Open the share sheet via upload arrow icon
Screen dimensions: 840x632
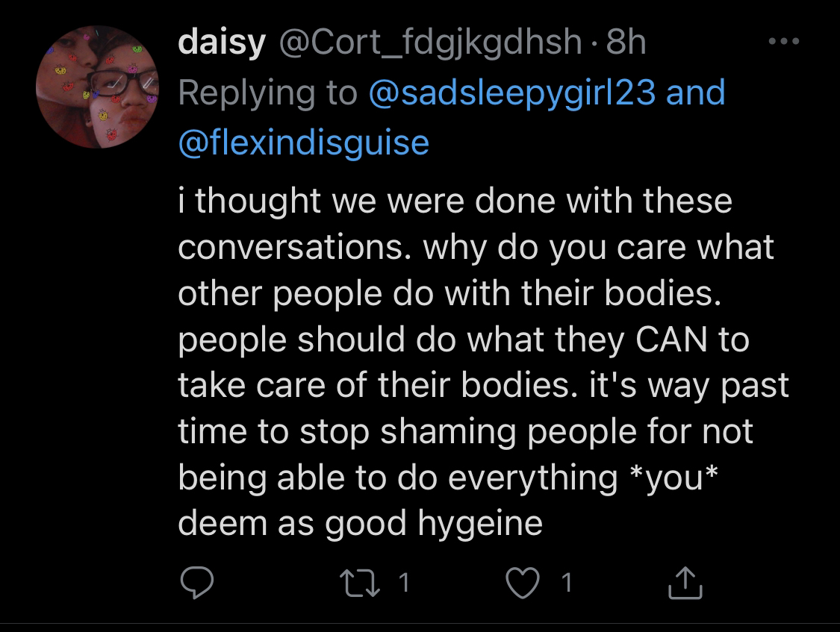685,582
